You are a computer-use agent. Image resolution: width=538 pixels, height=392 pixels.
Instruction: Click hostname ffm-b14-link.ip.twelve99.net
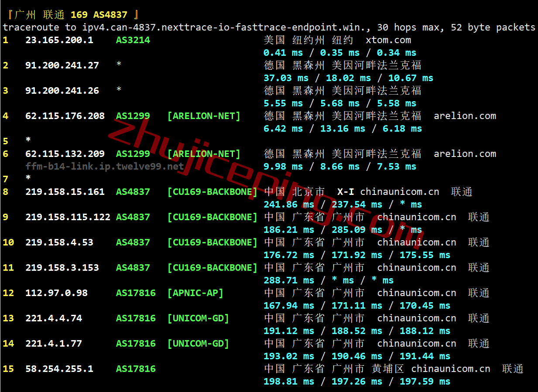(104, 166)
